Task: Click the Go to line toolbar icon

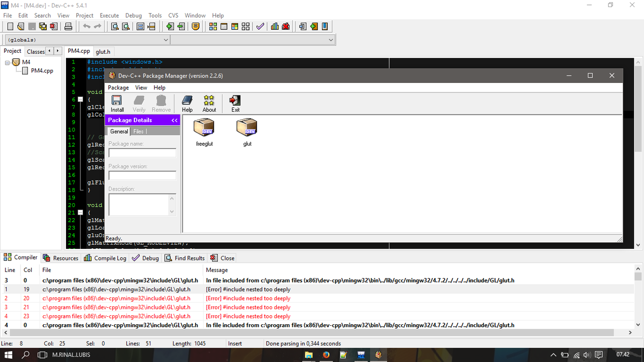Action: point(151,27)
